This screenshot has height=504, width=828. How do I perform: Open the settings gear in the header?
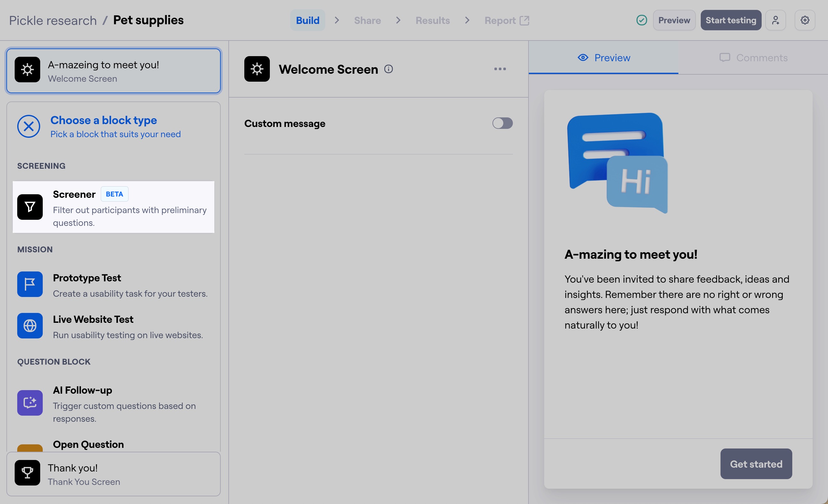(x=804, y=20)
